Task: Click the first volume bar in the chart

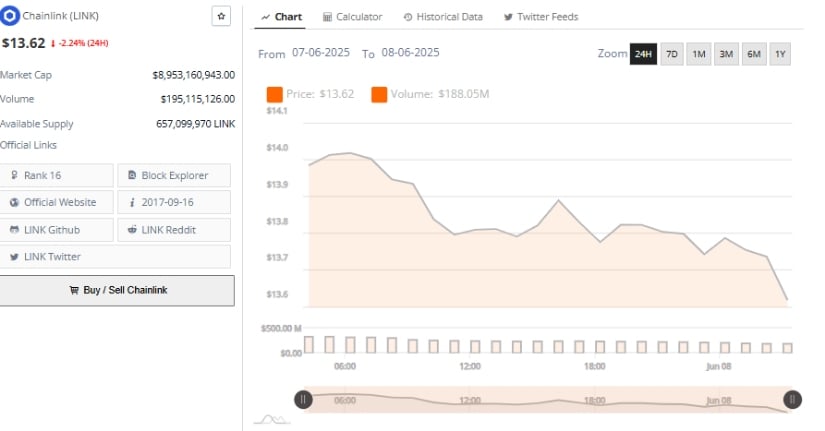Action: tap(309, 345)
